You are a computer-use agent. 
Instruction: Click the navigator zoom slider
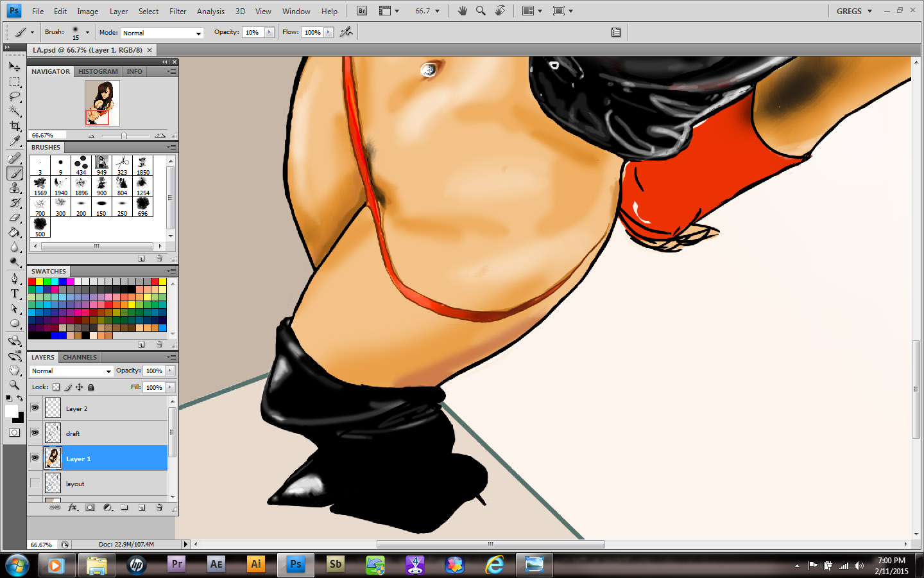pyautogui.click(x=124, y=136)
